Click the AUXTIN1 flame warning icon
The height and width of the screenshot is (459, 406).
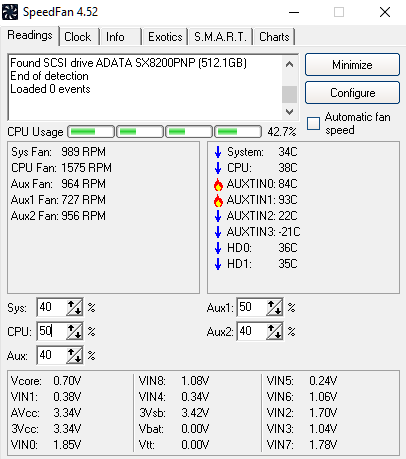(218, 200)
